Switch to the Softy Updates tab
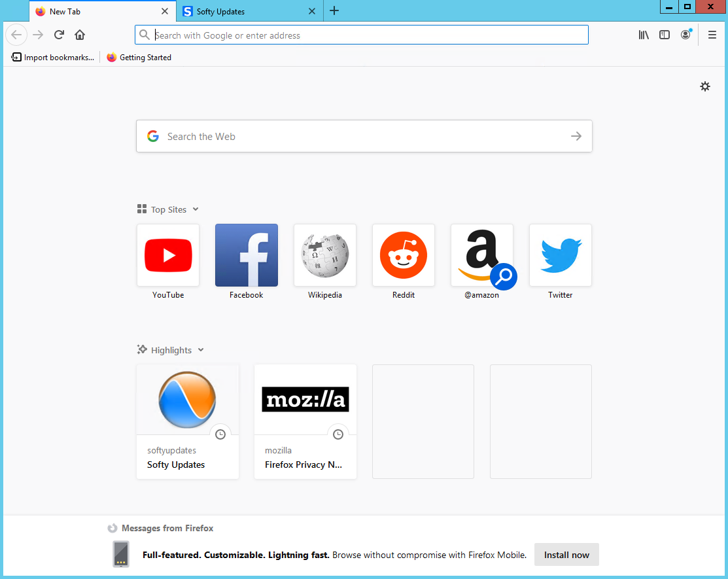Screen dimensions: 728x579 [x=249, y=11]
